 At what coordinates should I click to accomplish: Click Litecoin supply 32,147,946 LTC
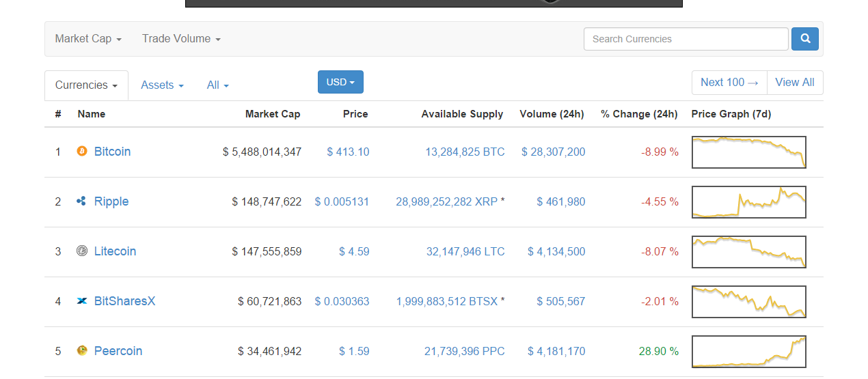pos(465,251)
